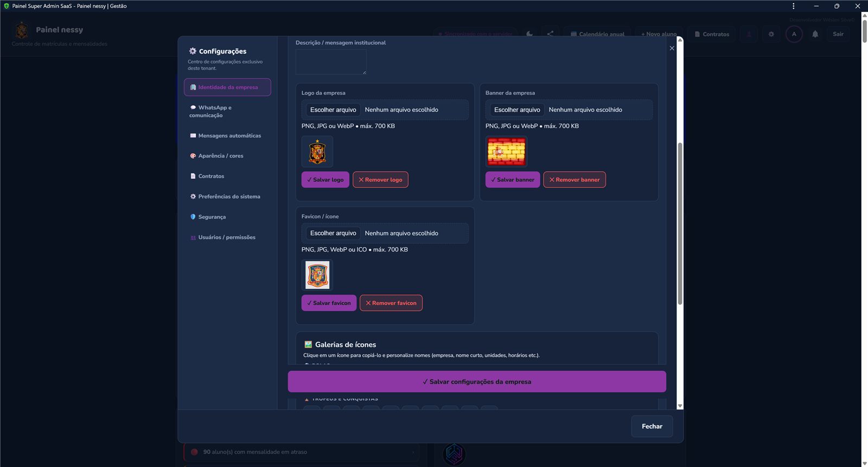Select the 'Identidade da empresa' section
This screenshot has width=868, height=467.
(x=227, y=87)
